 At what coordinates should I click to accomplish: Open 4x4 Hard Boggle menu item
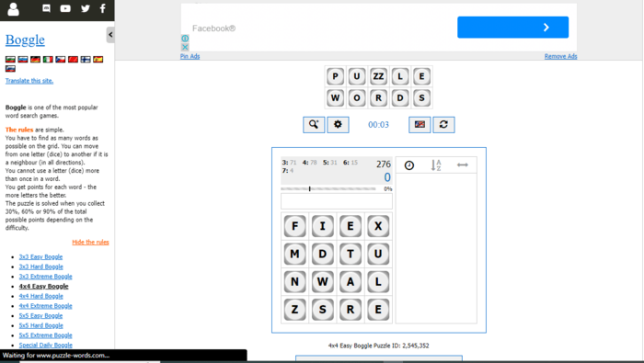click(41, 296)
